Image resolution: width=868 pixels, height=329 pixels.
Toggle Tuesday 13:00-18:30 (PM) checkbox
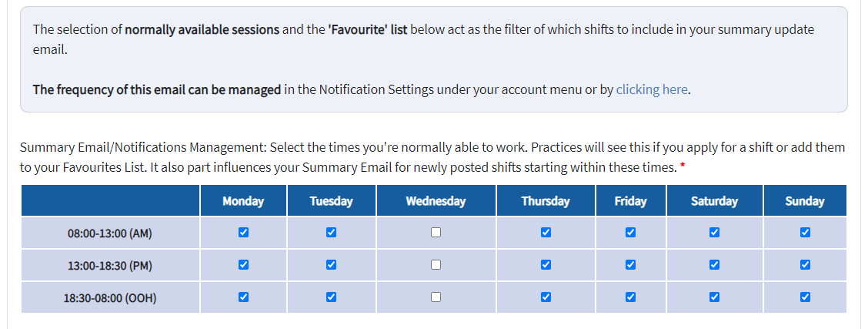331,265
